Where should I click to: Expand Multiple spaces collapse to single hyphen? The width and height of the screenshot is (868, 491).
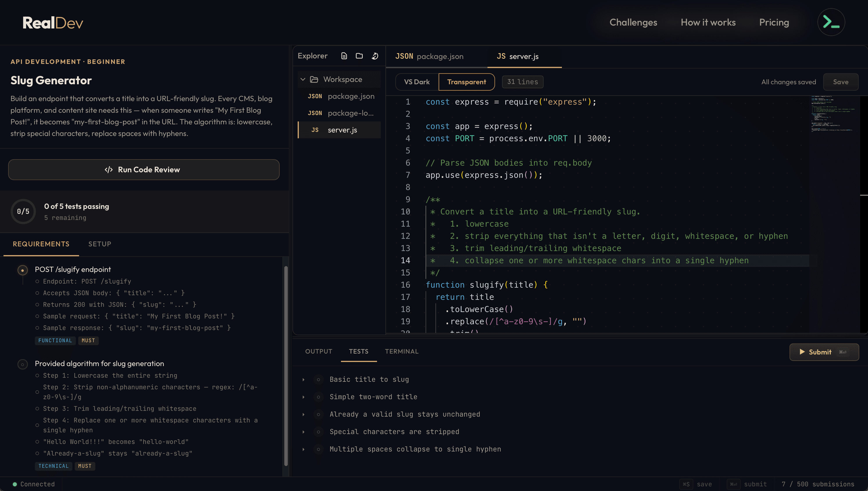303,449
